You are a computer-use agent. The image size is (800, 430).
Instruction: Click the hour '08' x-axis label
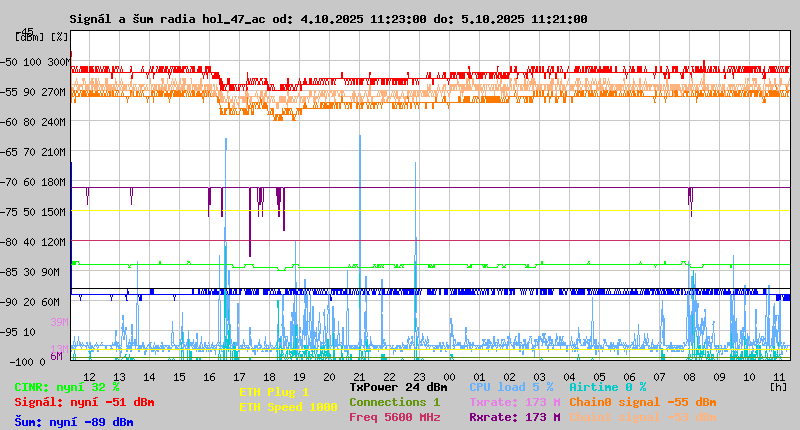689,377
